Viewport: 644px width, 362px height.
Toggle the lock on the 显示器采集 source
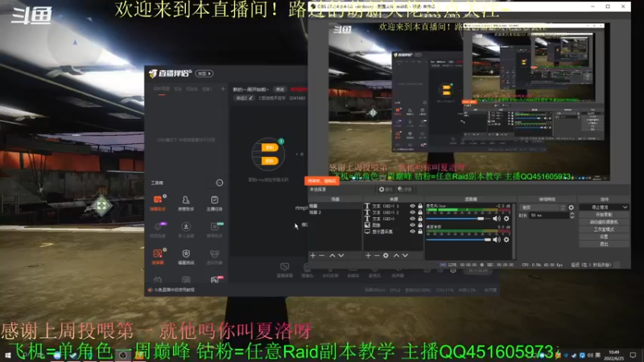[x=420, y=232]
